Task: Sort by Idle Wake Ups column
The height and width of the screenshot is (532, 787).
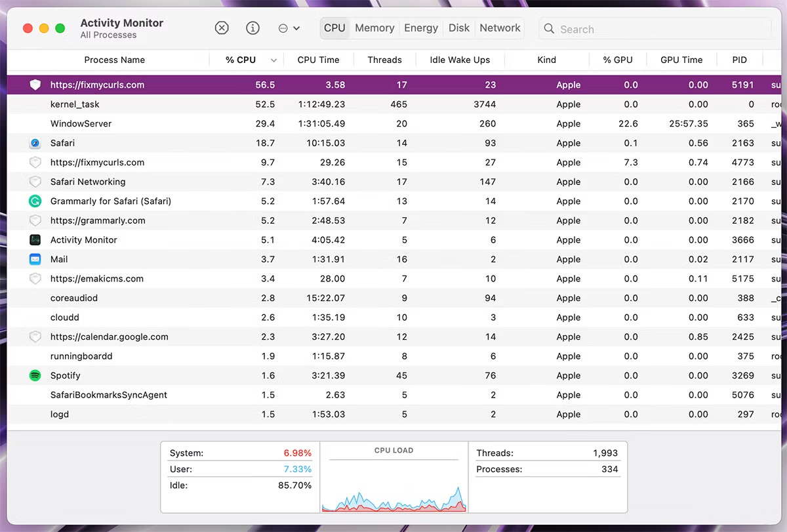Action: [460, 60]
